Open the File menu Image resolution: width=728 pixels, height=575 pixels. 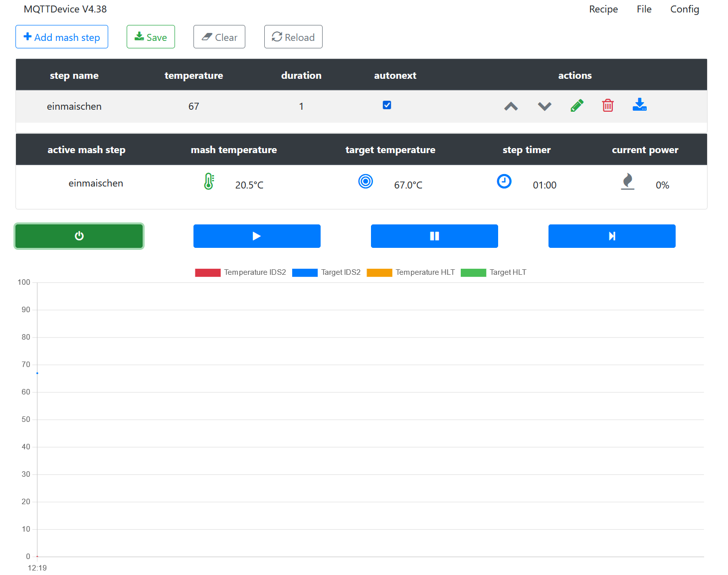tap(644, 9)
